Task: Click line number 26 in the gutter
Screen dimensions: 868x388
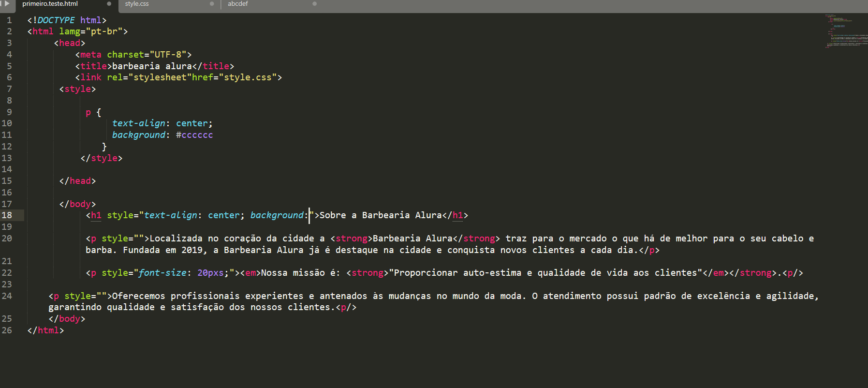Action: (7, 330)
